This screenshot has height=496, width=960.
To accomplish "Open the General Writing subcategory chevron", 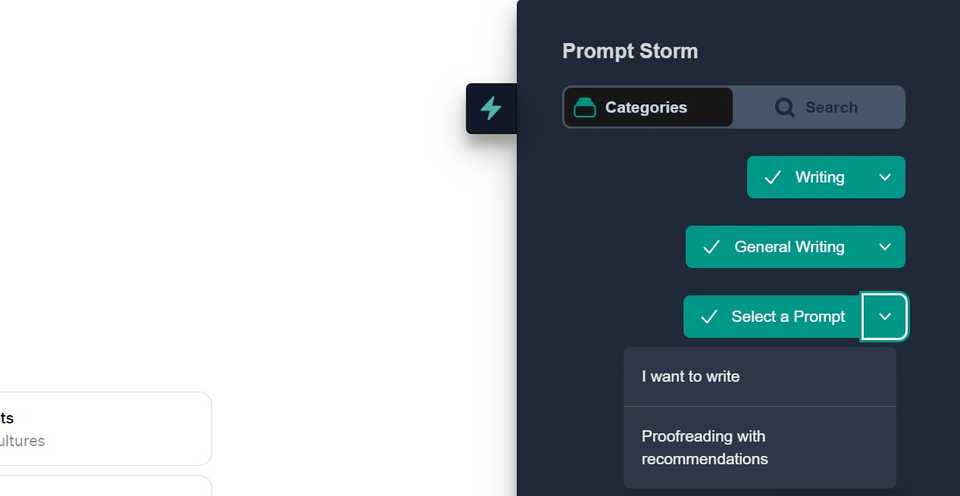I will coord(885,247).
